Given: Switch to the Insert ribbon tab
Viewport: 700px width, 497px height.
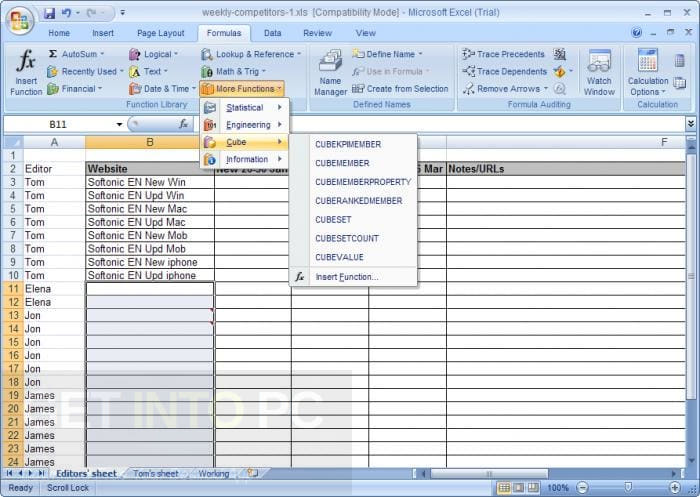Looking at the screenshot, I should point(103,33).
